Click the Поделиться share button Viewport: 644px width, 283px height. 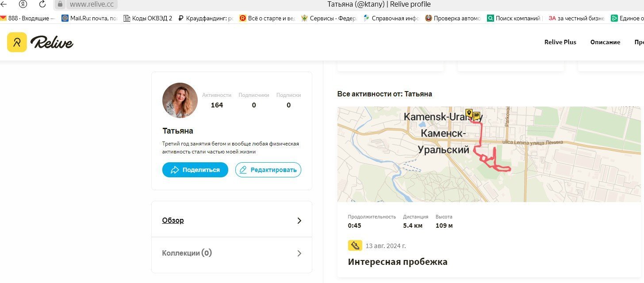pyautogui.click(x=195, y=170)
